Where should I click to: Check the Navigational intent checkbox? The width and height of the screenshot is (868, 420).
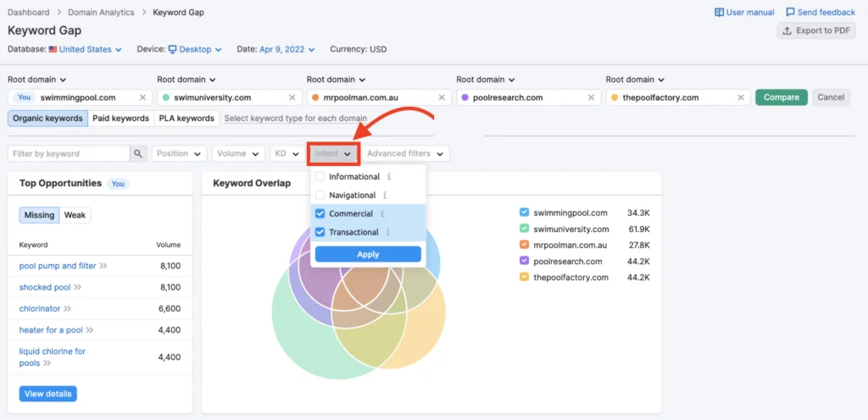coord(320,195)
